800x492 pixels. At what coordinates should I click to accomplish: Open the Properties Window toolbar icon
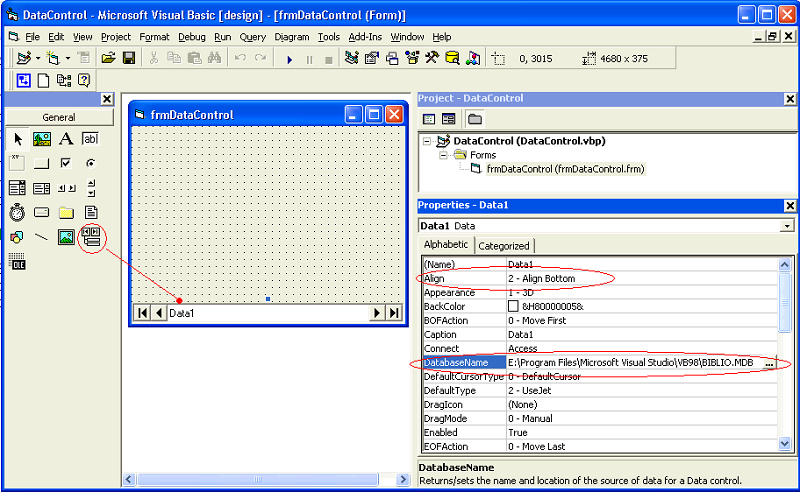(371, 58)
